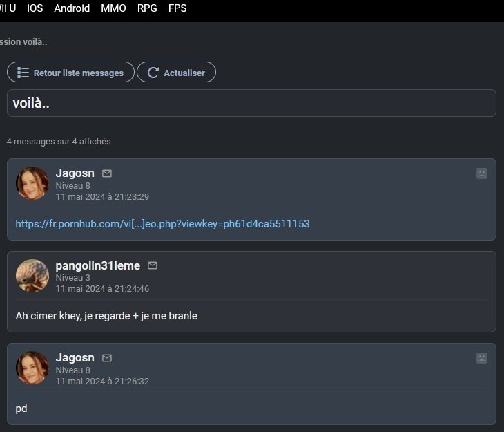
Task: Open the hyperlink in Jagosn's first message
Action: [x=162, y=224]
